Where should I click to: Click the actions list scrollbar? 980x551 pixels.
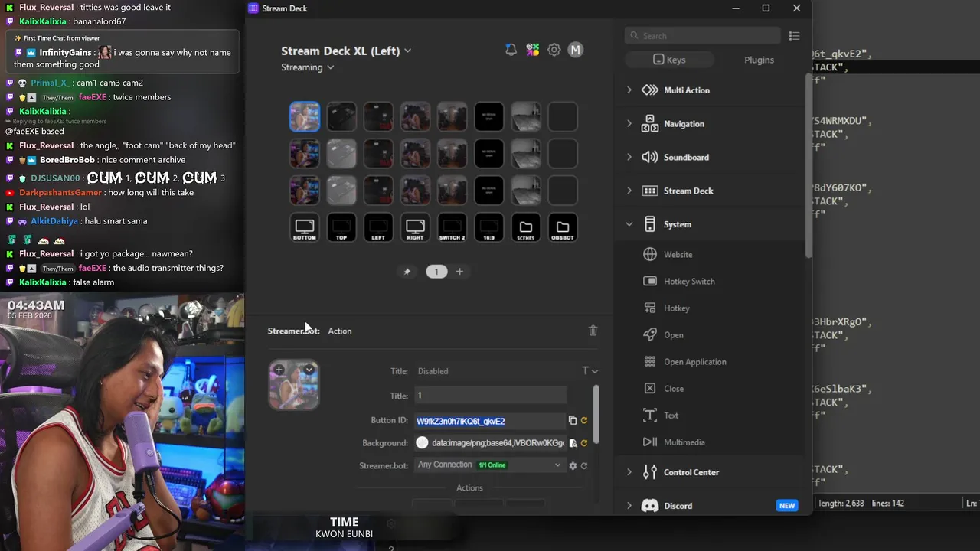pos(808,165)
